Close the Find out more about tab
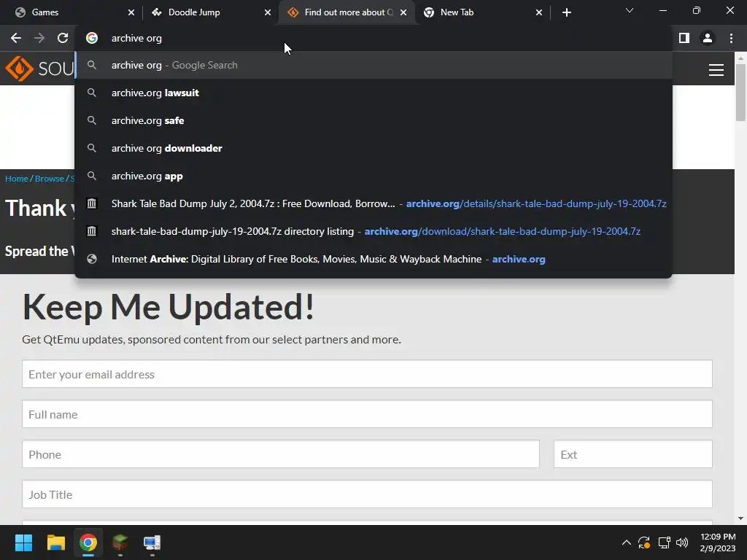Viewport: 747px width, 560px height. (403, 12)
